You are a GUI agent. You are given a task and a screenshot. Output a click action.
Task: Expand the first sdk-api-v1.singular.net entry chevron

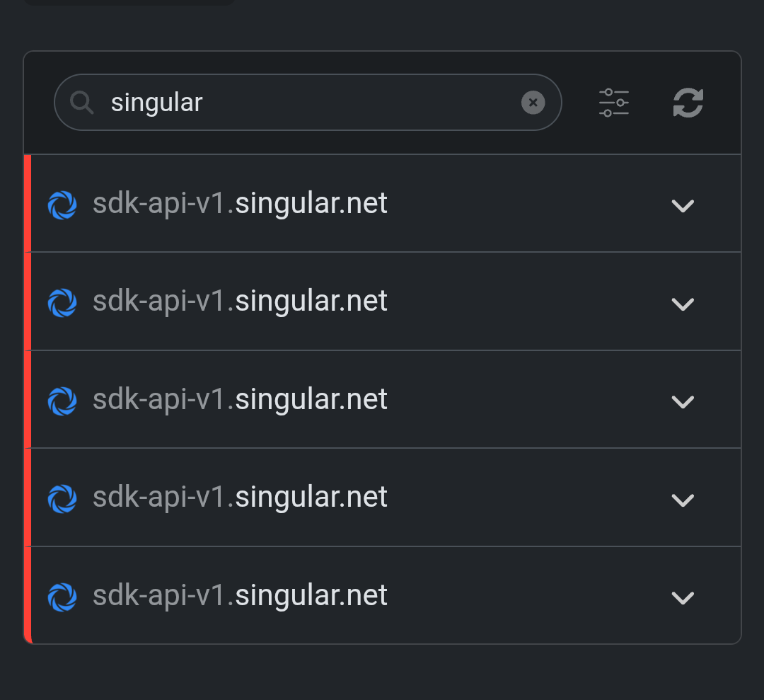tap(683, 205)
